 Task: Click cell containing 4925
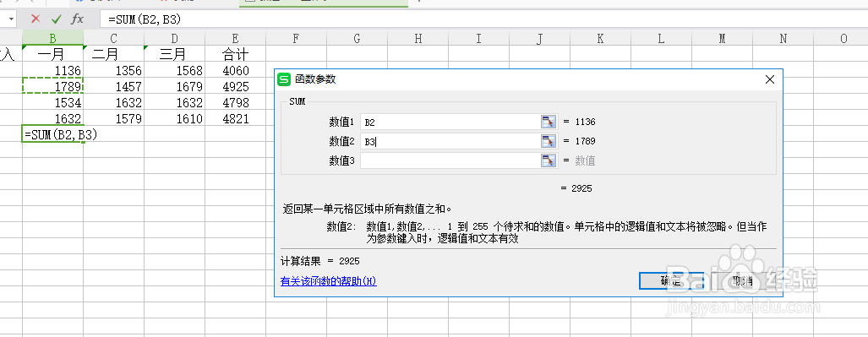point(235,86)
